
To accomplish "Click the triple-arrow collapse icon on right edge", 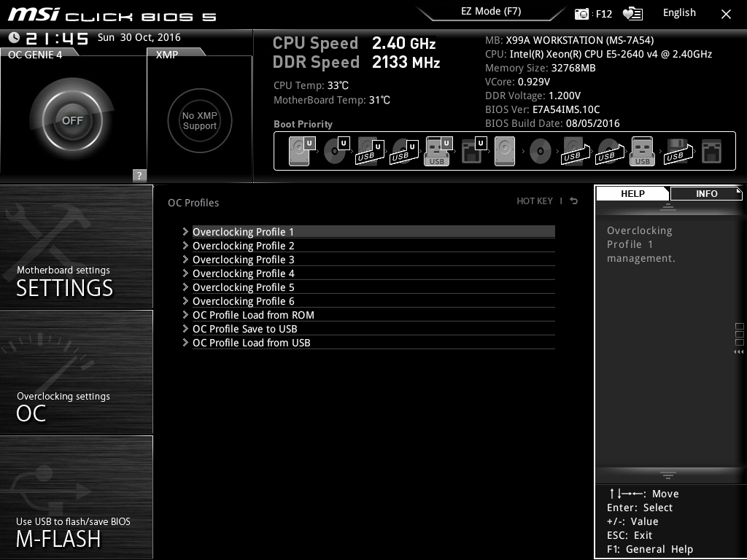I will [x=738, y=352].
